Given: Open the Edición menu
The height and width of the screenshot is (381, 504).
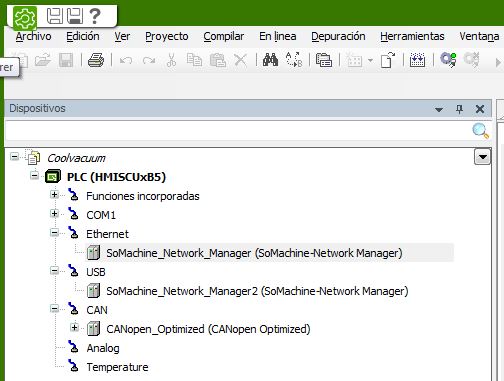Looking at the screenshot, I should click(x=83, y=36).
